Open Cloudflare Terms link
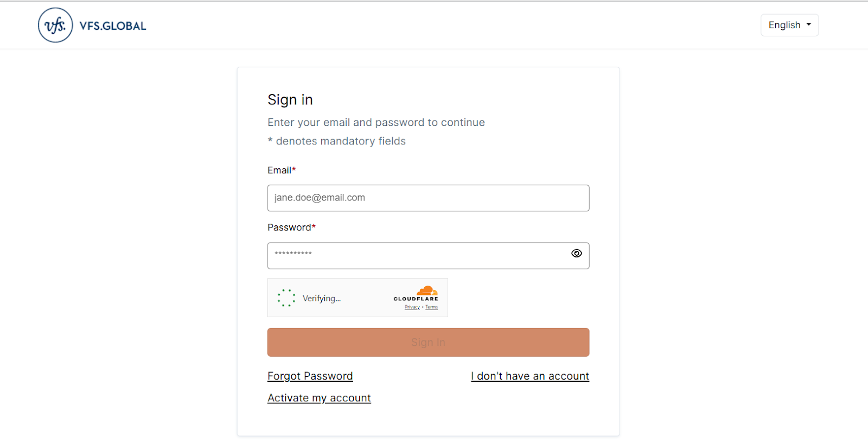The width and height of the screenshot is (868, 448). coord(432,307)
